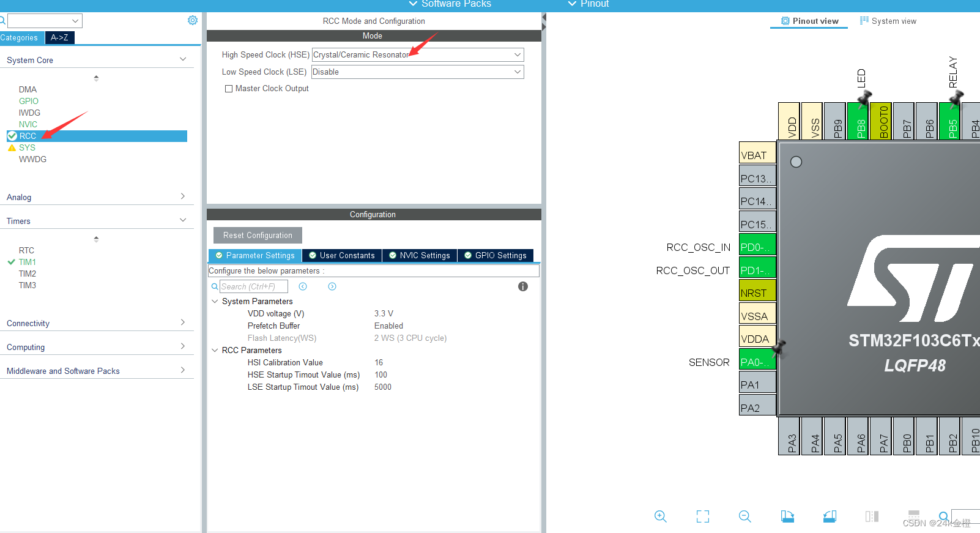
Task: Open the category search combo box
Action: click(x=45, y=21)
